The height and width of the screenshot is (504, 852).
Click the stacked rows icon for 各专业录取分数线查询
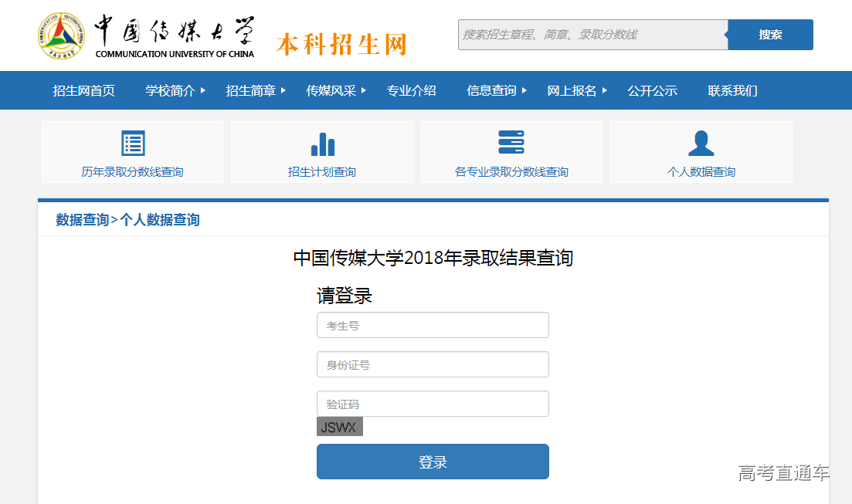point(511,143)
